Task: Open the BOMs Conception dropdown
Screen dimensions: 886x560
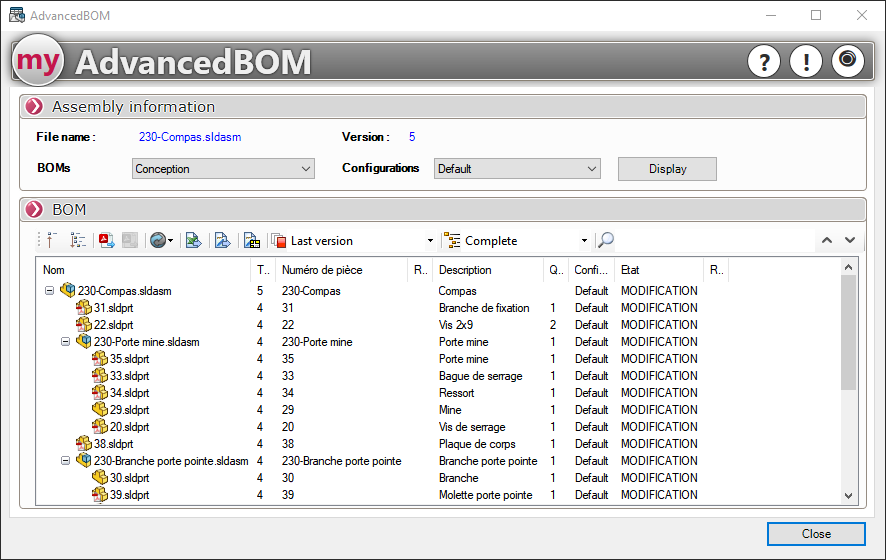Action: [223, 169]
